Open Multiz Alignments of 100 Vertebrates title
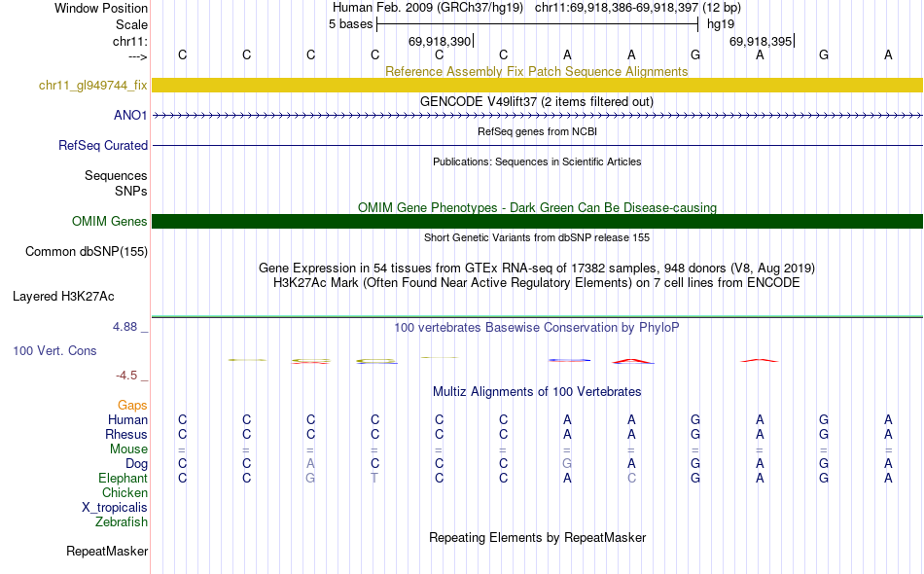 pos(537,391)
